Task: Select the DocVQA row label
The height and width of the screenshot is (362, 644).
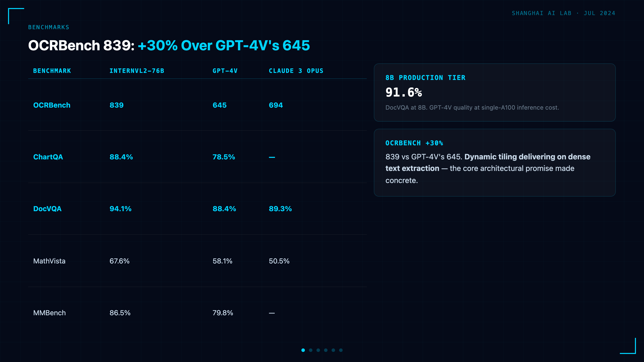Action: [x=47, y=209]
